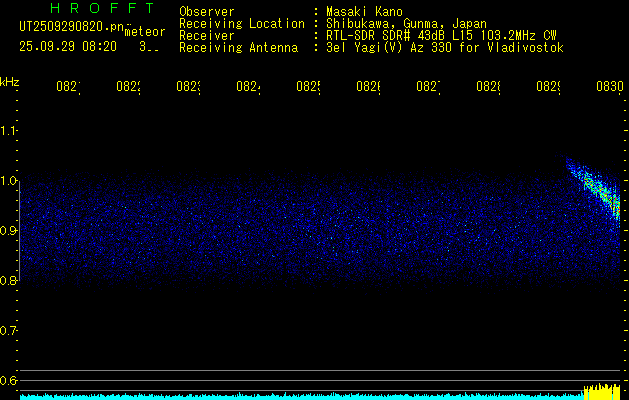
Task: Click the word meteor in the header
Action: [144, 32]
